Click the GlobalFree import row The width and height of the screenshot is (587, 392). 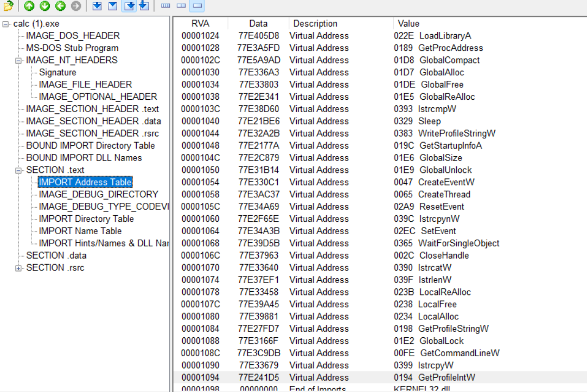click(x=380, y=85)
